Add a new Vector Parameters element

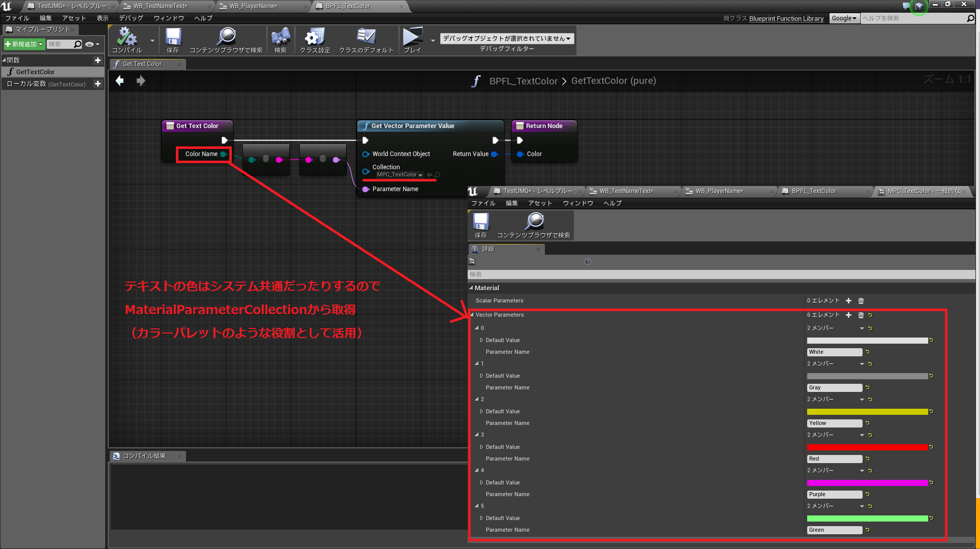pos(848,315)
